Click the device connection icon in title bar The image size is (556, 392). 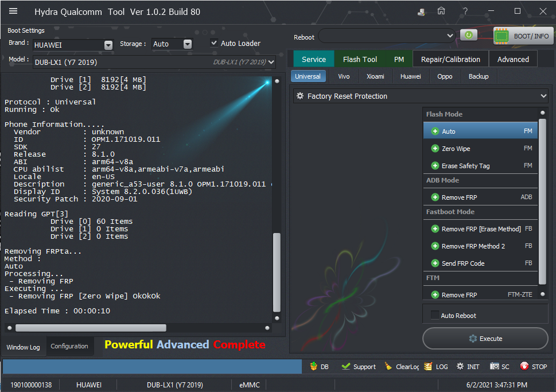point(421,12)
